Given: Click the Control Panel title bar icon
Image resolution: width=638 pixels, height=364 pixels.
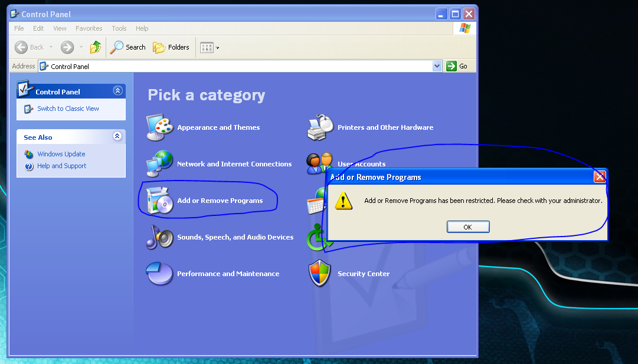Looking at the screenshot, I should [15, 14].
